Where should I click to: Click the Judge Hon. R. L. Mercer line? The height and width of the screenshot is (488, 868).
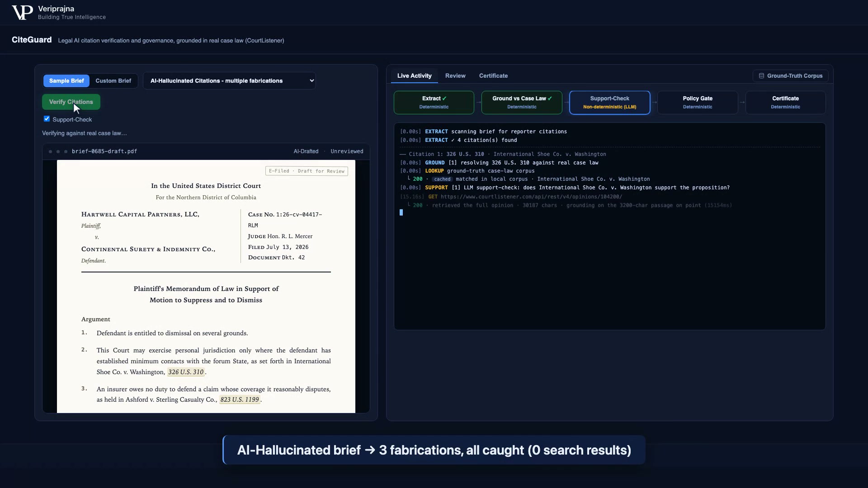click(280, 236)
